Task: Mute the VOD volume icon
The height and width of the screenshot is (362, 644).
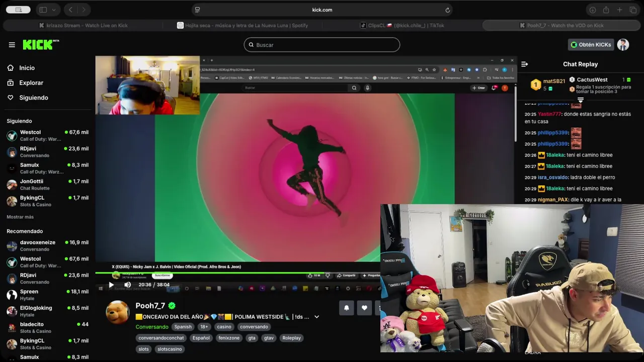Action: click(x=127, y=285)
